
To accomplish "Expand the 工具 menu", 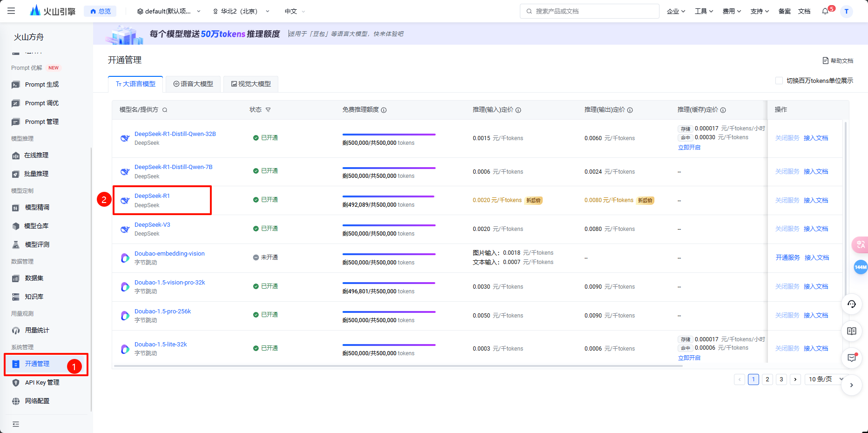I will click(x=704, y=11).
